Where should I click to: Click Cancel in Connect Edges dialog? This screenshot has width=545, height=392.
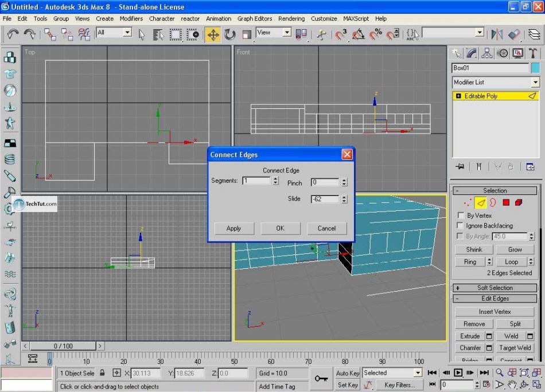pyautogui.click(x=327, y=229)
